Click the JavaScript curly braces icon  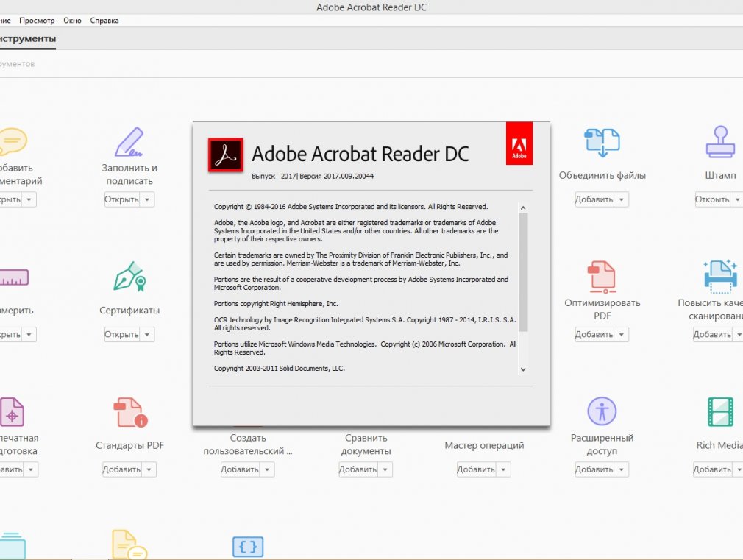[248, 547]
